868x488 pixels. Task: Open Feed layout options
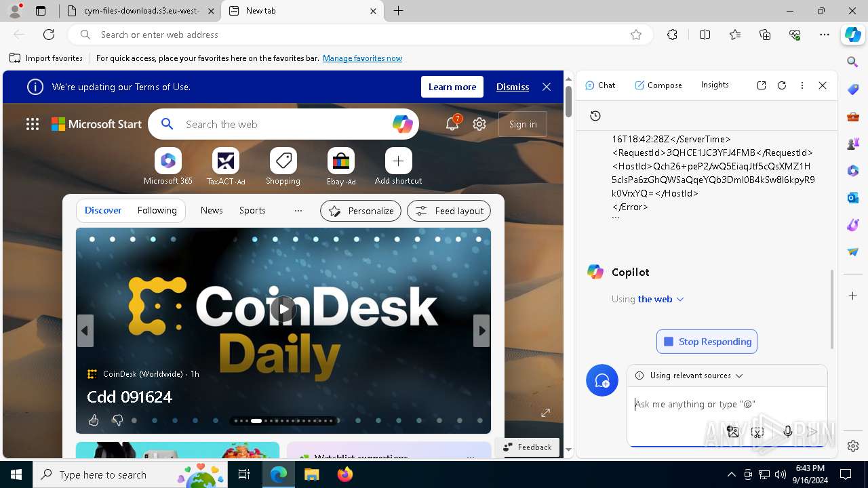(449, 211)
